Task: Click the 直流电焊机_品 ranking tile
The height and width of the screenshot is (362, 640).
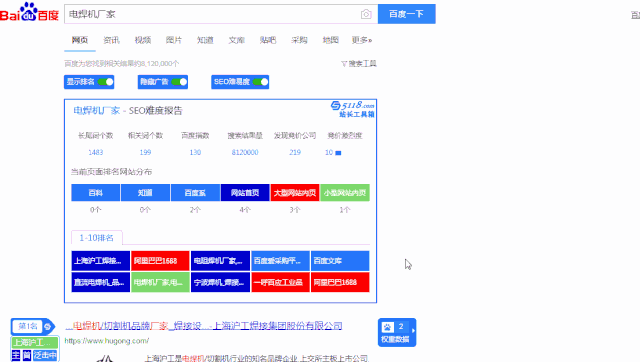Action: [100, 282]
